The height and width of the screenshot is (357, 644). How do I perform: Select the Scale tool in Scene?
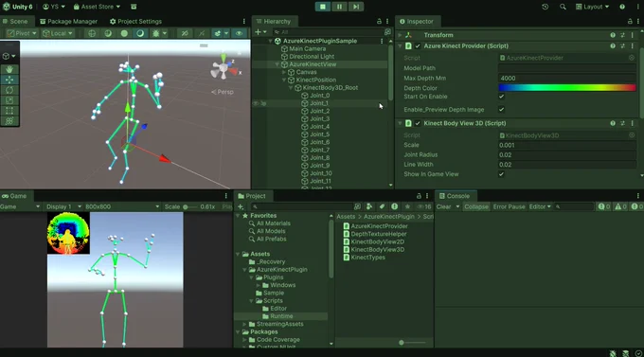pyautogui.click(x=9, y=100)
